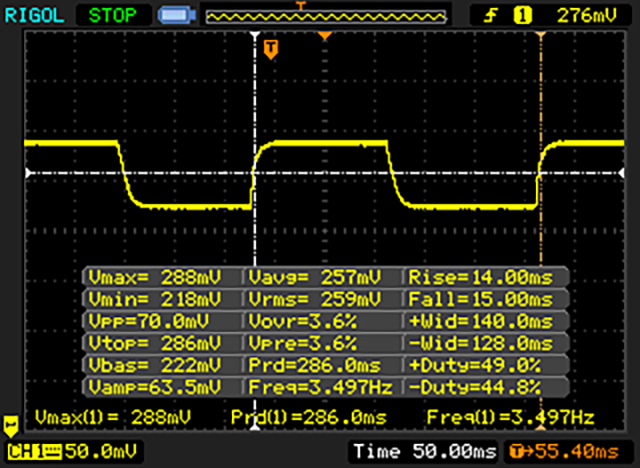Screen dimensions: 640x468
Task: Click the +Duty=49.0% measurement cell
Action: (486, 365)
